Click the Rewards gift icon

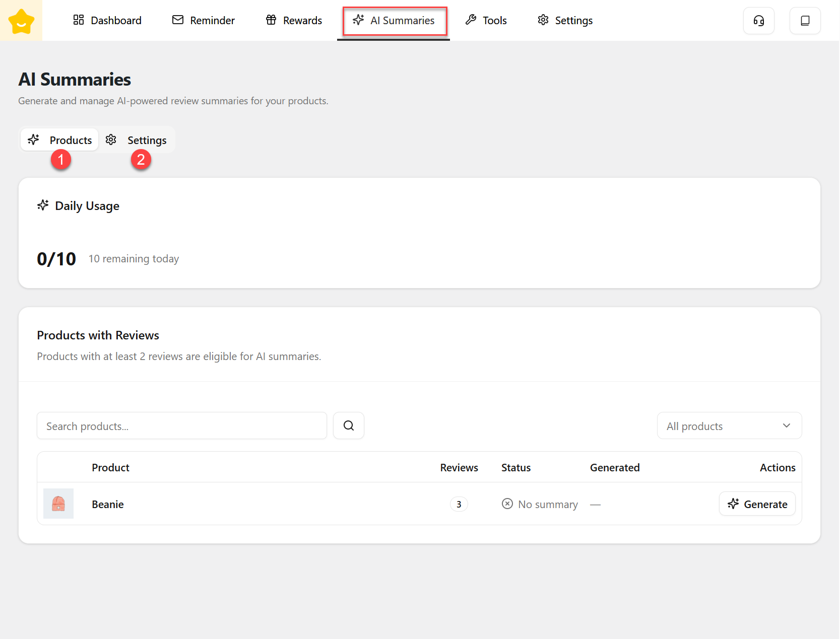[x=271, y=20]
